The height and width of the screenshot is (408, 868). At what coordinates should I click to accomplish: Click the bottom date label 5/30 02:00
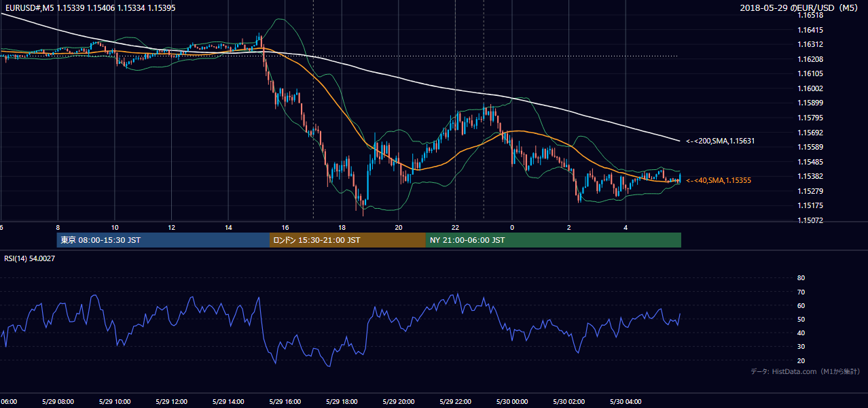pos(568,401)
